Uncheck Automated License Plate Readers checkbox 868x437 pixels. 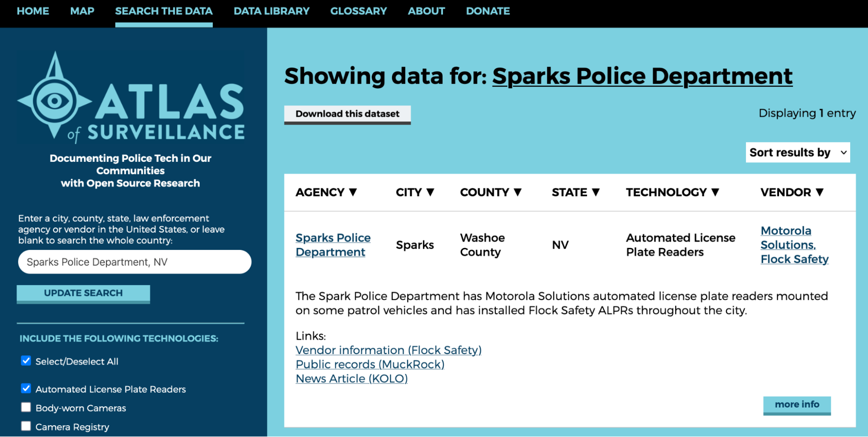26,388
